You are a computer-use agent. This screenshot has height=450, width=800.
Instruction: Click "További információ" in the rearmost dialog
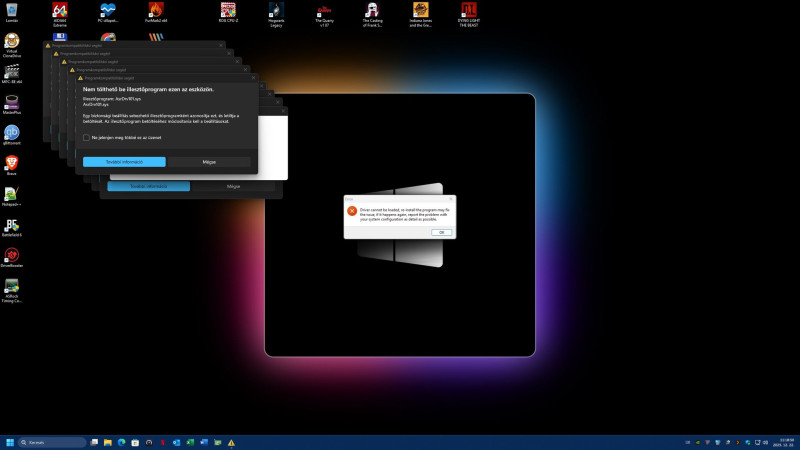tap(148, 186)
